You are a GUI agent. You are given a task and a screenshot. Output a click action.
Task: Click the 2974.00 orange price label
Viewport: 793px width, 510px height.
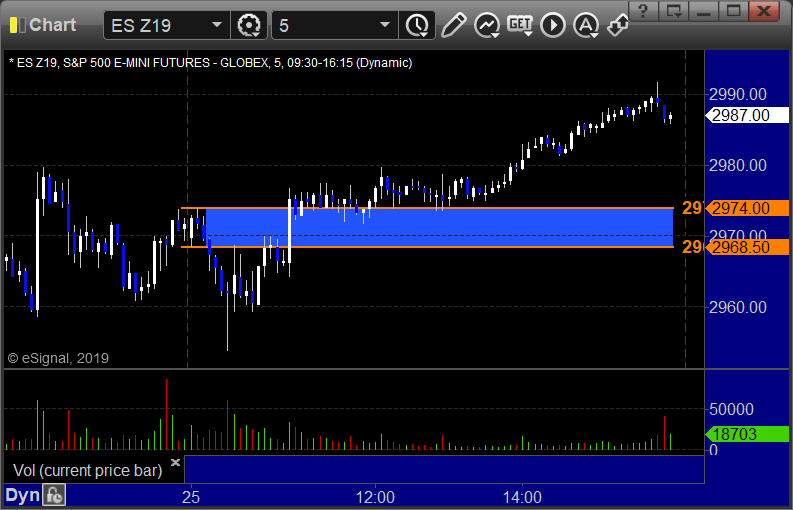point(746,208)
